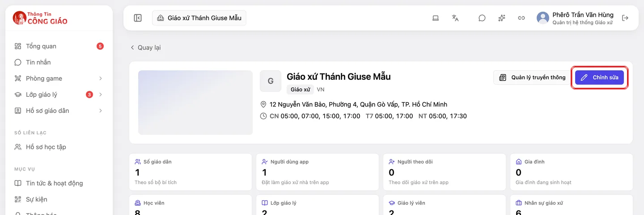The image size is (644, 215).
Task: Open Tin nhắn in the sidebar
Action: (59, 62)
